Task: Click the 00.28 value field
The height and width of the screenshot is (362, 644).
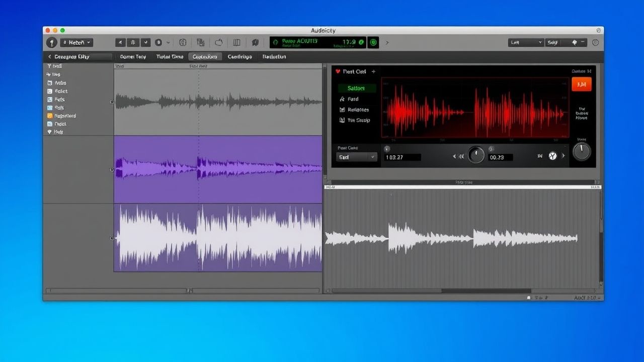Action: [x=500, y=157]
